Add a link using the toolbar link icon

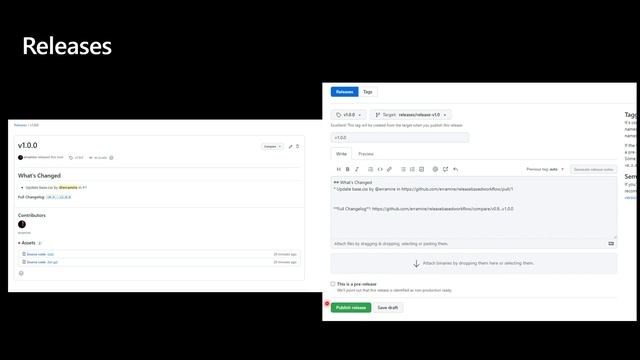(x=389, y=169)
